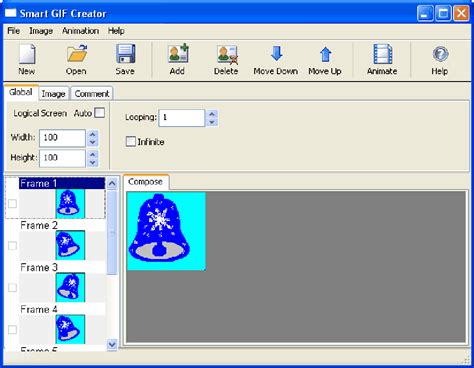Open the Help toolbar icon
Viewport: 474px width, 368px height.
pos(440,54)
